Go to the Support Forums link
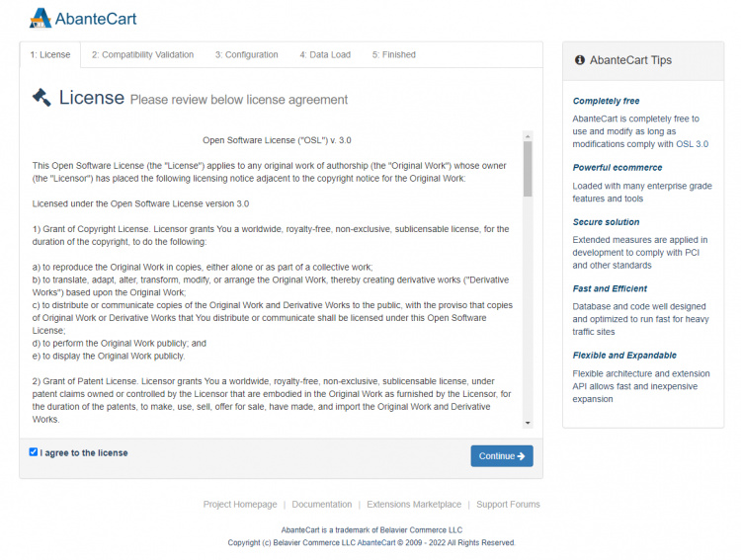 (x=508, y=505)
